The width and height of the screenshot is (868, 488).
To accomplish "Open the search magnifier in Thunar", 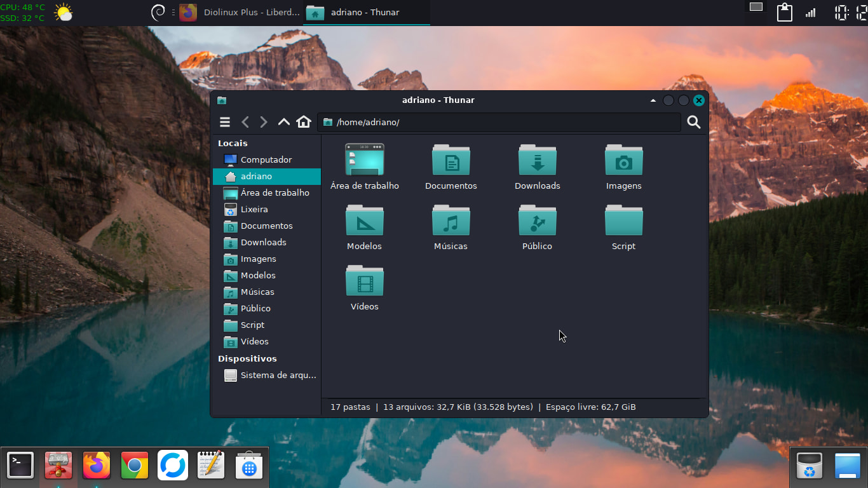I will (x=693, y=122).
